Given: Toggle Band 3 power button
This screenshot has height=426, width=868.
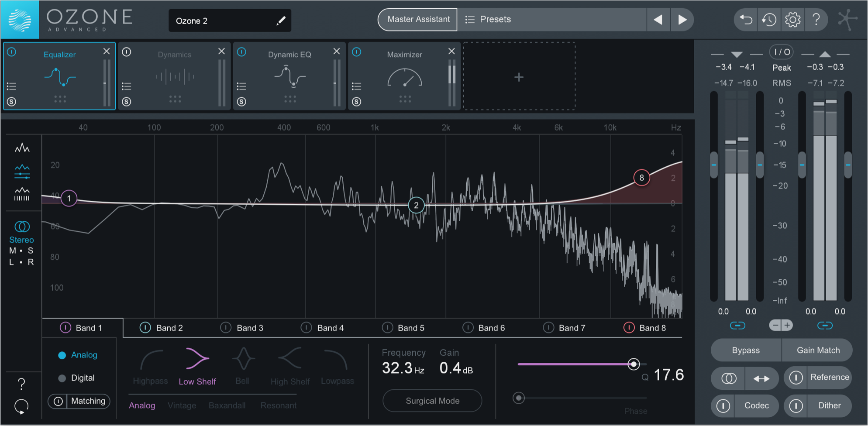Looking at the screenshot, I should tap(226, 327).
